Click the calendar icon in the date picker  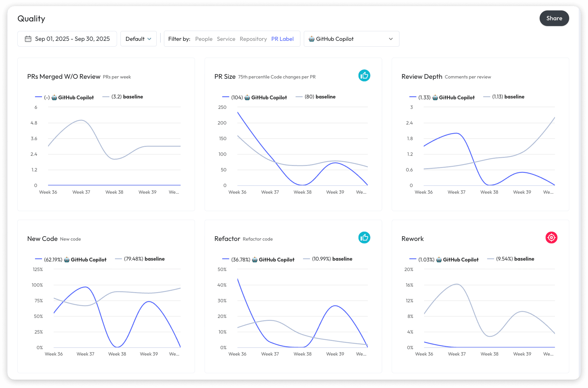(x=28, y=39)
